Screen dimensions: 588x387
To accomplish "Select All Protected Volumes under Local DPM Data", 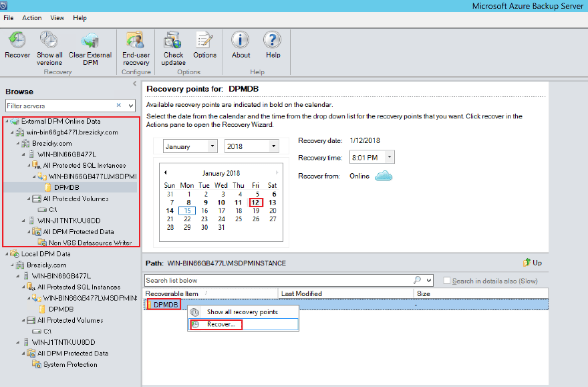I will [x=70, y=320].
